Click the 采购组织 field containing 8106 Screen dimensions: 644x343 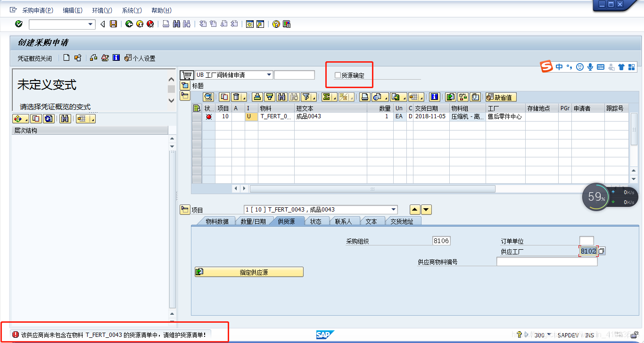coord(441,241)
